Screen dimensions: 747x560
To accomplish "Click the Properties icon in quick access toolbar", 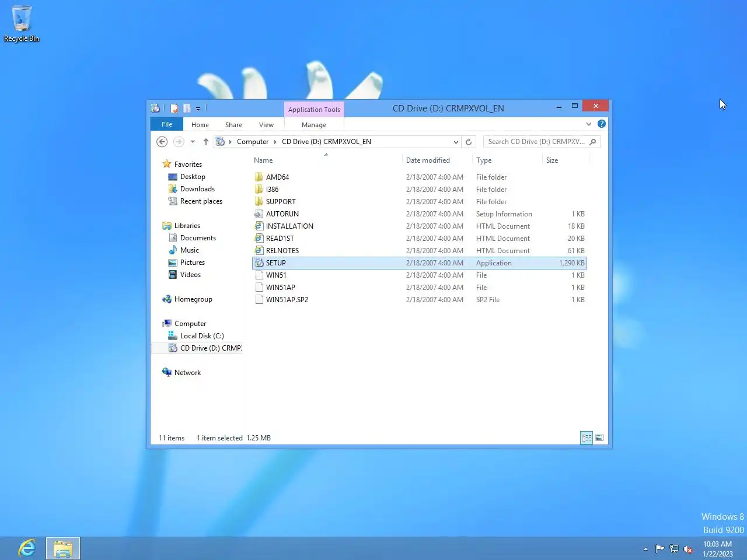I will pyautogui.click(x=174, y=108).
